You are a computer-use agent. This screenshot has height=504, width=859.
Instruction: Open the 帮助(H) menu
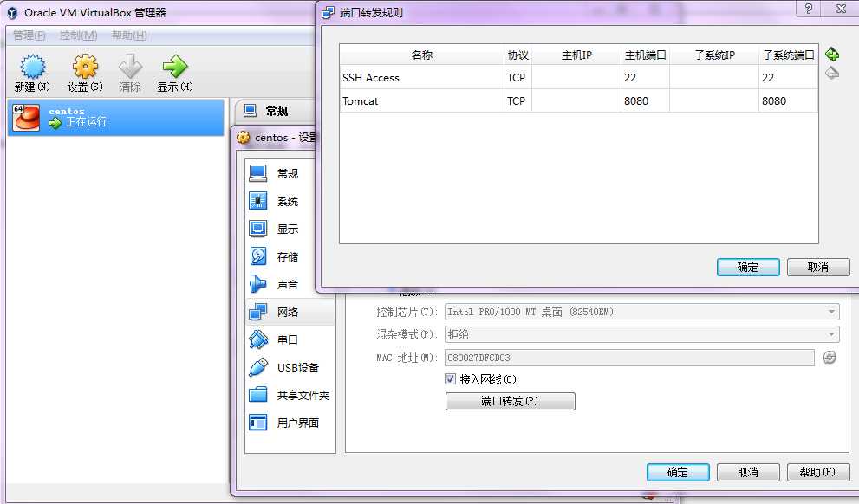[129, 36]
